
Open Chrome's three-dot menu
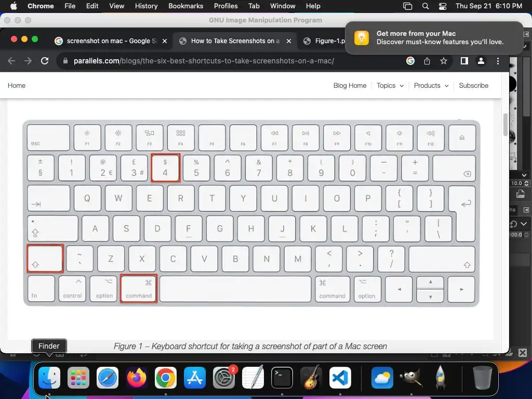click(x=498, y=61)
